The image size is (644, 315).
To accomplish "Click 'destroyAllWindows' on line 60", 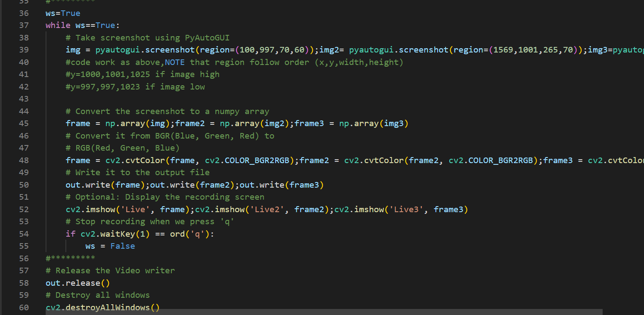I will pos(108,308).
